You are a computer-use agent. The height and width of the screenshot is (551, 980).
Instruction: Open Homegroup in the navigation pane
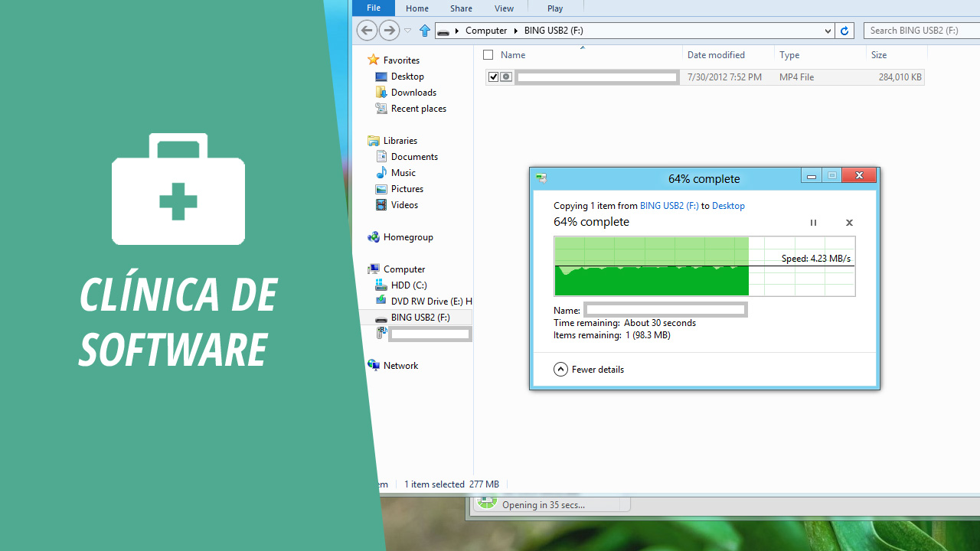pyautogui.click(x=407, y=237)
